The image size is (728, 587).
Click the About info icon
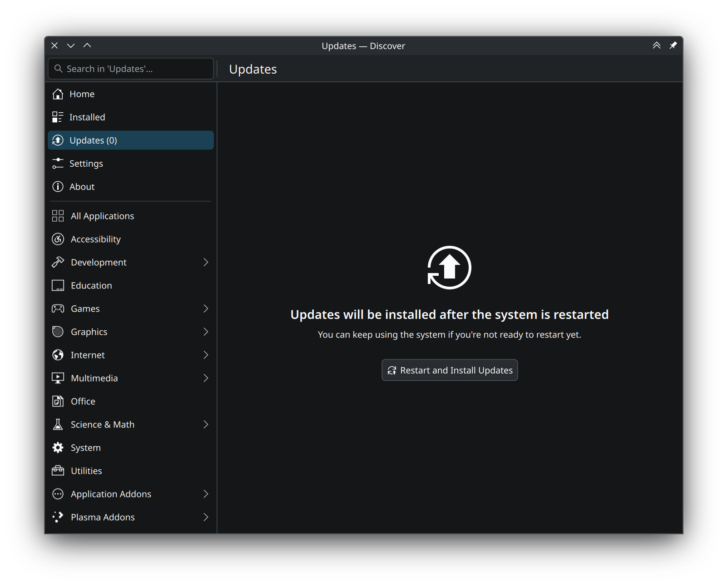tap(58, 187)
